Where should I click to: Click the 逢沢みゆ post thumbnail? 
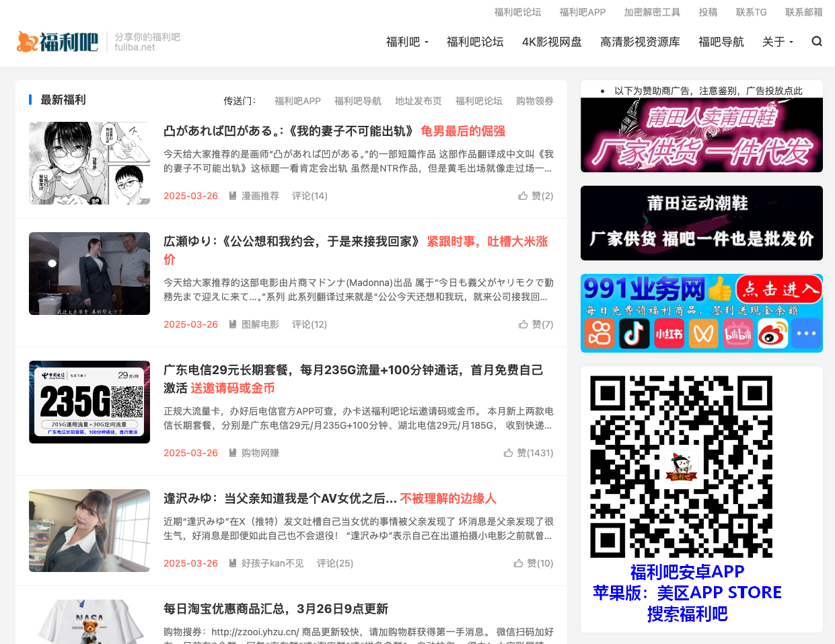(x=89, y=530)
